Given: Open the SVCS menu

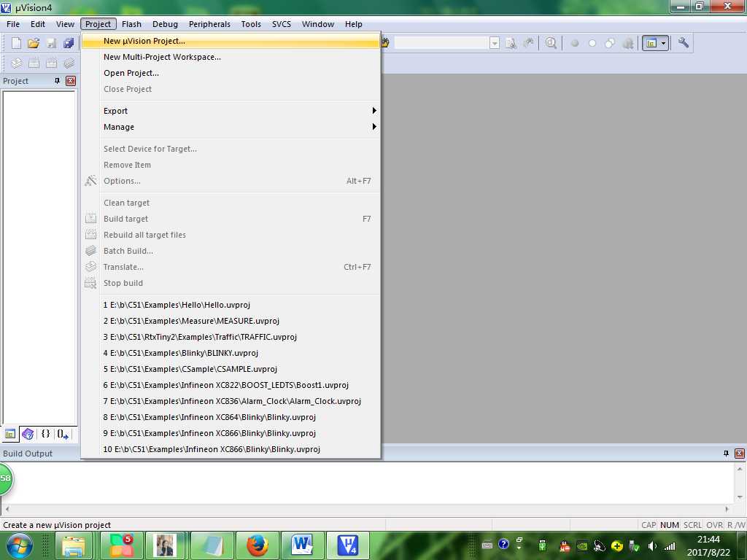Looking at the screenshot, I should [282, 24].
